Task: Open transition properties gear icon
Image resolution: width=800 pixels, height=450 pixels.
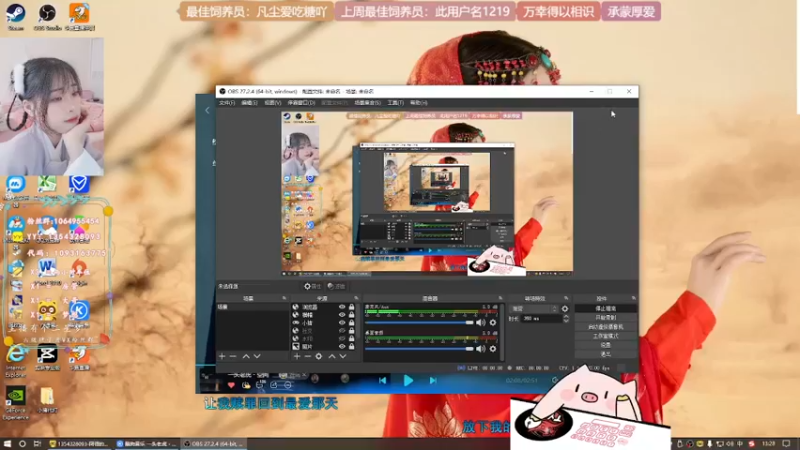Action: coord(565,309)
